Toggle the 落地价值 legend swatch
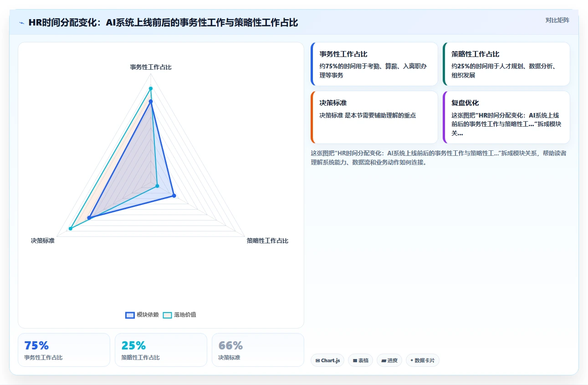588x385 pixels. coord(167,315)
